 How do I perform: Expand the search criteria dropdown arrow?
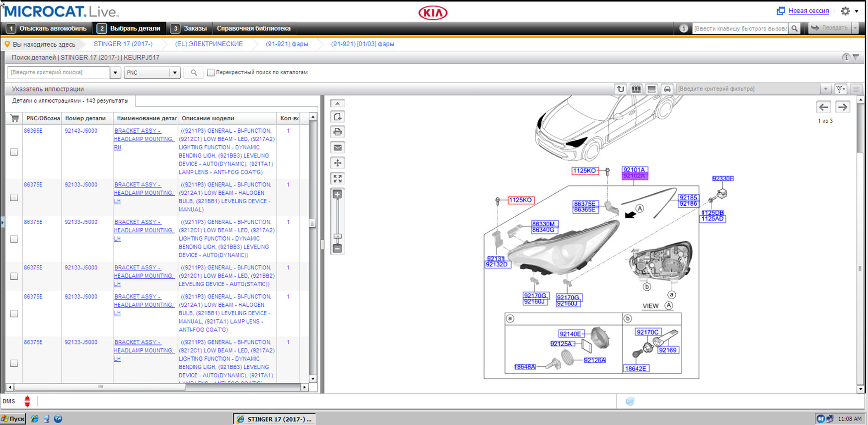[x=115, y=73]
